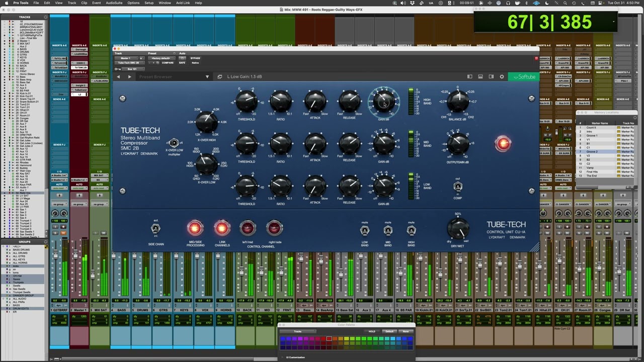
Task: Open the Setup menu
Action: [x=149, y=3]
